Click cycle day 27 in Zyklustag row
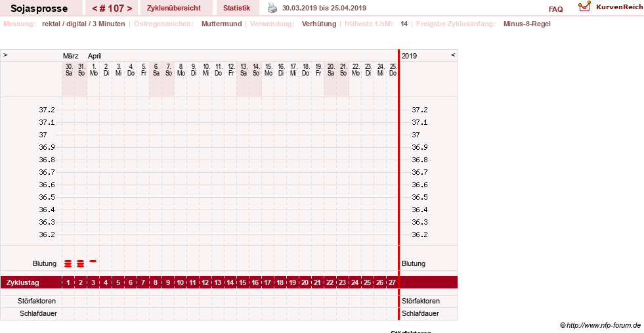 click(392, 282)
